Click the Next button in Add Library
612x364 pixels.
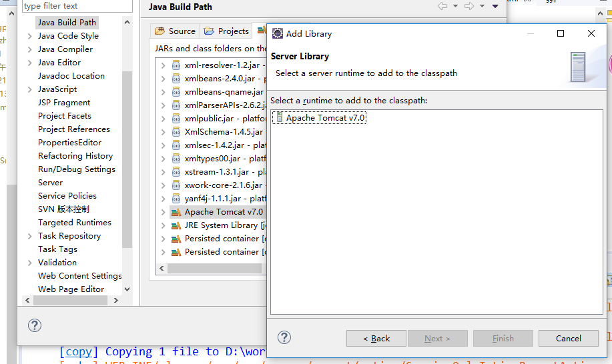point(438,338)
